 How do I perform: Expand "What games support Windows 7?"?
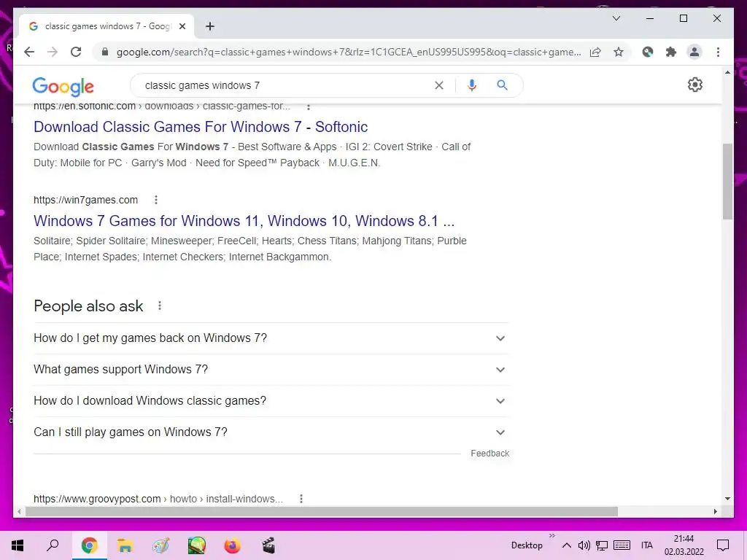[271, 370]
